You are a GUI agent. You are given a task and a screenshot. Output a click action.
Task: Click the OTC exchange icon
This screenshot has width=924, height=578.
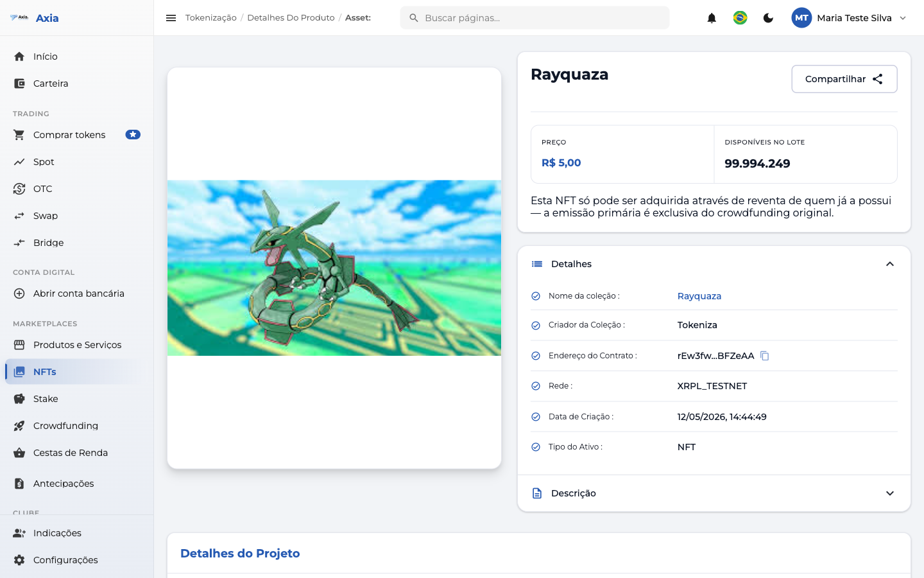(19, 189)
